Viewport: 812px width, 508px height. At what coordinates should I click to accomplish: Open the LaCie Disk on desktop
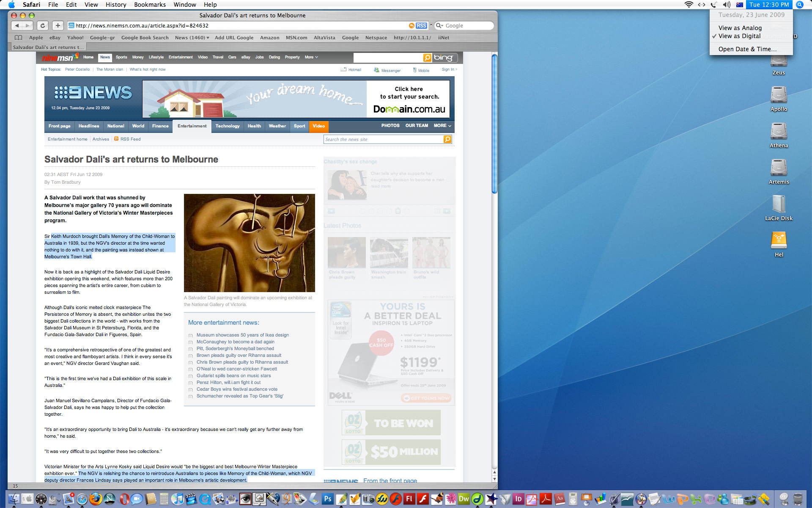click(779, 204)
